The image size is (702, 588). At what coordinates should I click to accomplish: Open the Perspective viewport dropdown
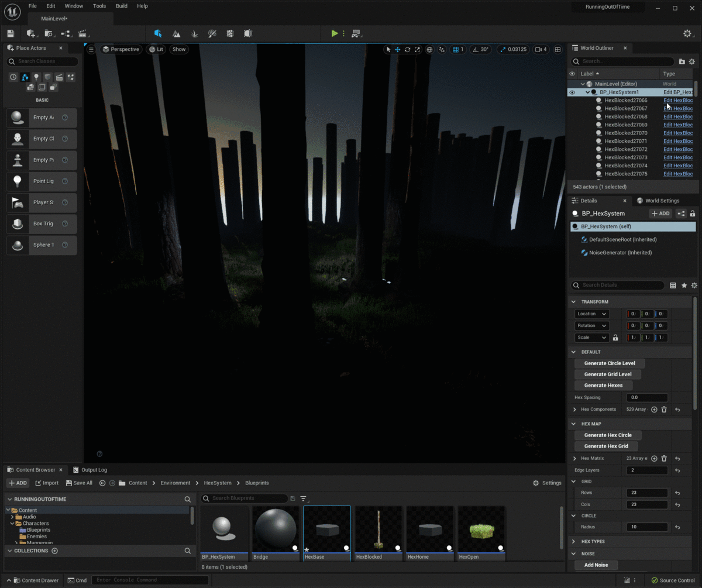[x=121, y=49]
